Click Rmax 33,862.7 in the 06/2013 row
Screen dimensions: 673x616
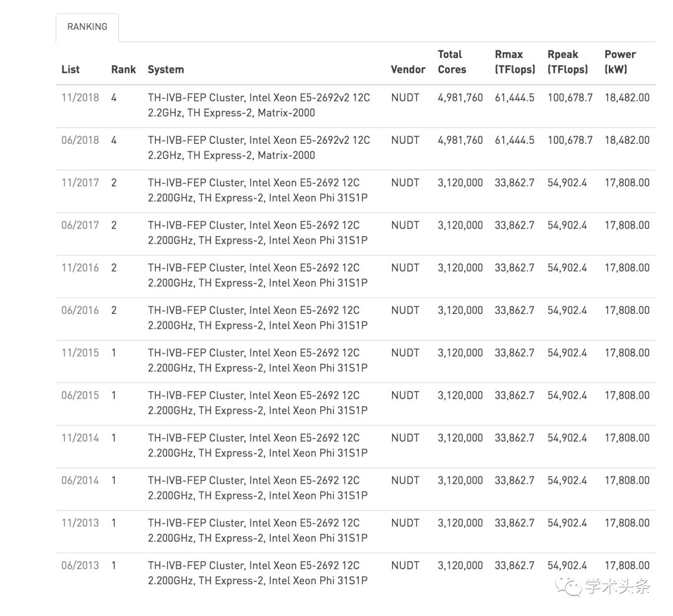[x=515, y=565]
